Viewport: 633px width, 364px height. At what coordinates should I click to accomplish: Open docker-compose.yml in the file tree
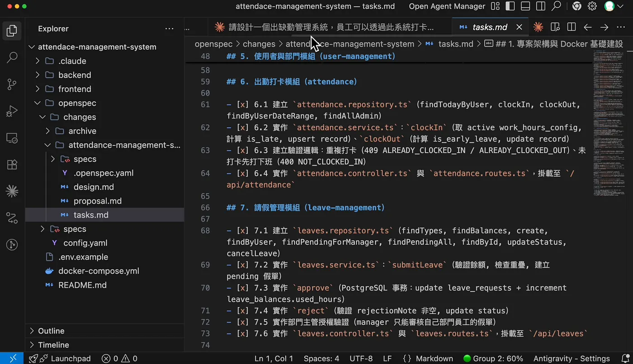[99, 271]
